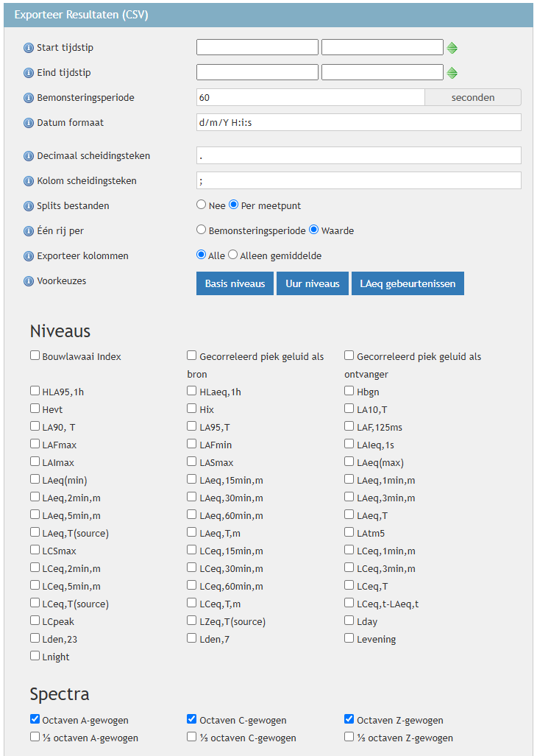This screenshot has height=756, width=537.
Task: Click info icon beside Decimaal scheidingsteken
Action: pos(29,156)
